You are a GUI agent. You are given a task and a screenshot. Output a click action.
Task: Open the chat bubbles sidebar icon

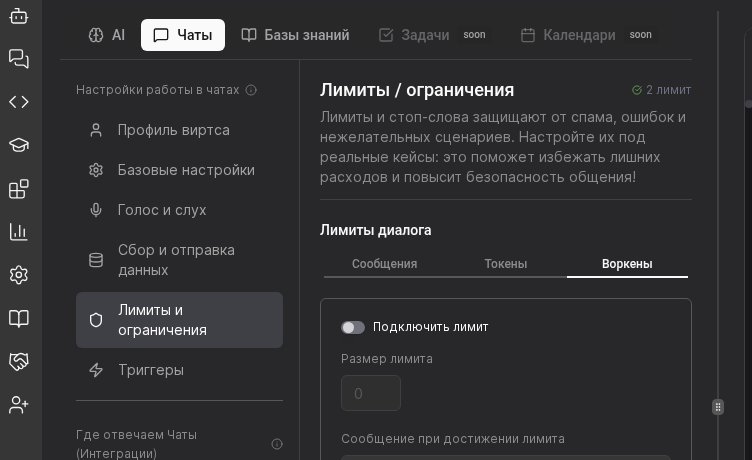coord(19,59)
